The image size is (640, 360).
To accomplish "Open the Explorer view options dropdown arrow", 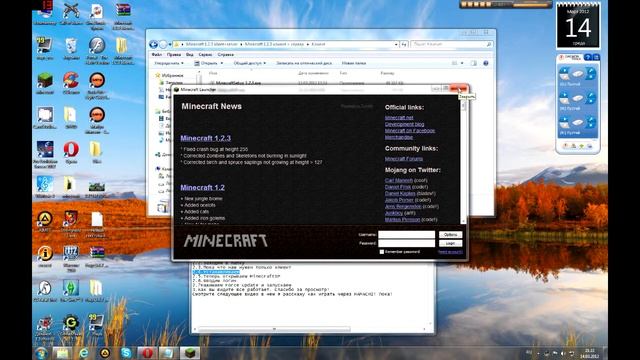I will 462,63.
